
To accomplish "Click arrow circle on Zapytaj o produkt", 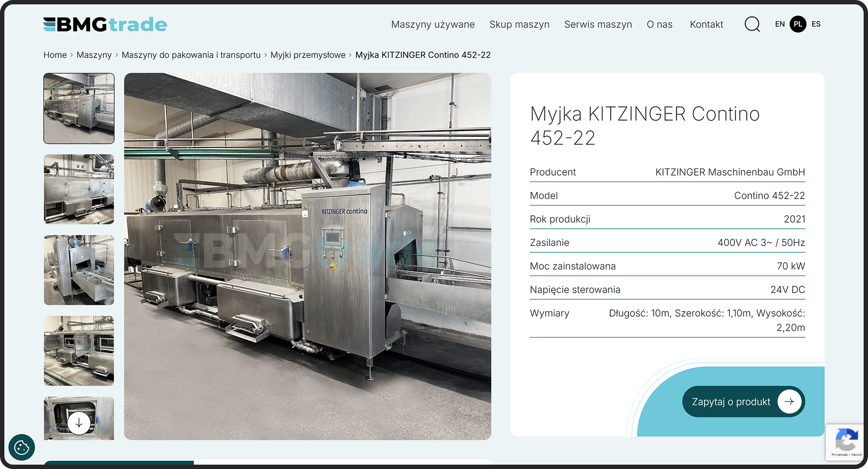I will click(789, 402).
